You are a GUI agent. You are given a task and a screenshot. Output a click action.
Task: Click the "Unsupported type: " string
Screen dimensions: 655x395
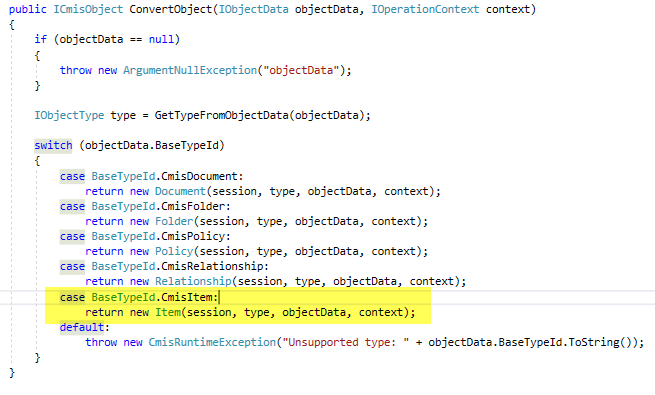coord(346,342)
